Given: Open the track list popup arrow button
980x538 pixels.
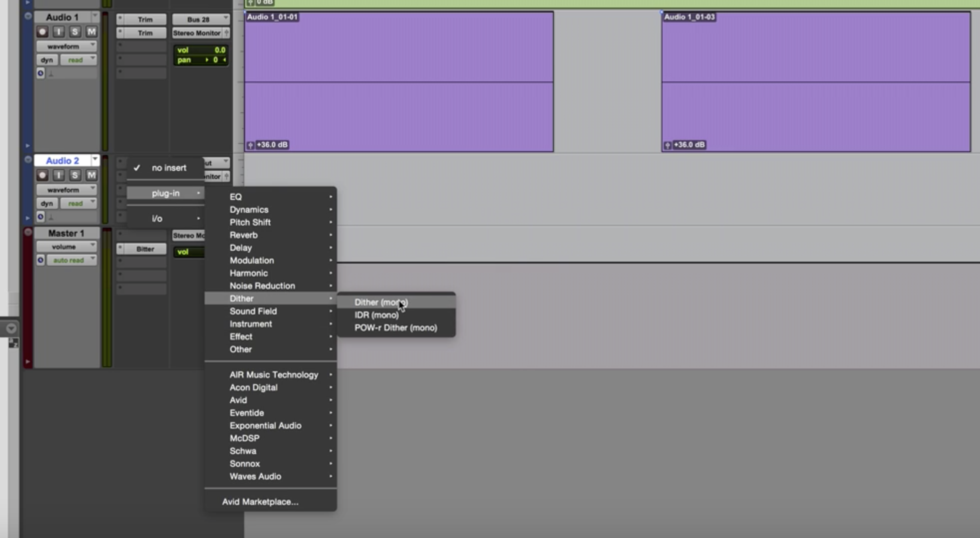Looking at the screenshot, I should pos(11,328).
